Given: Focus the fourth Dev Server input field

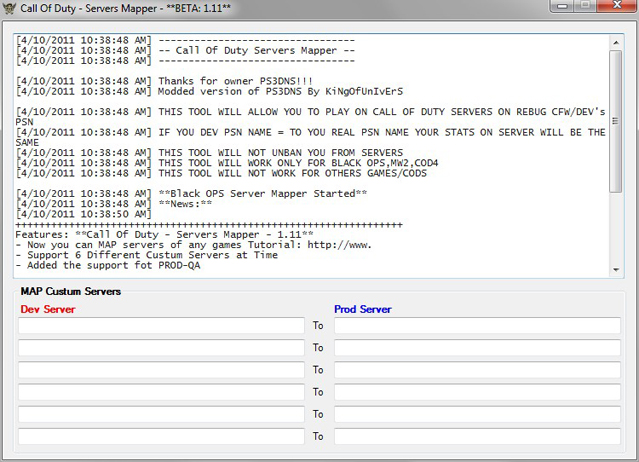Looking at the screenshot, I should [x=161, y=392].
